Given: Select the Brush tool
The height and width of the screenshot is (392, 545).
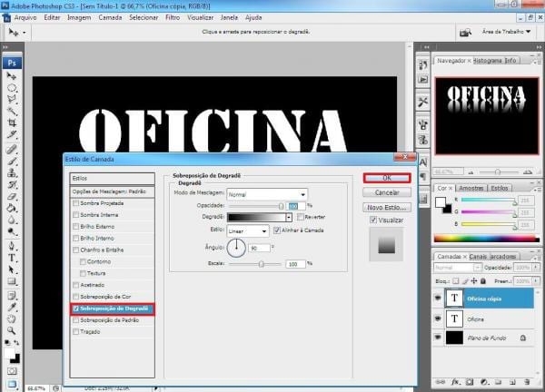Looking at the screenshot, I should tap(12, 162).
